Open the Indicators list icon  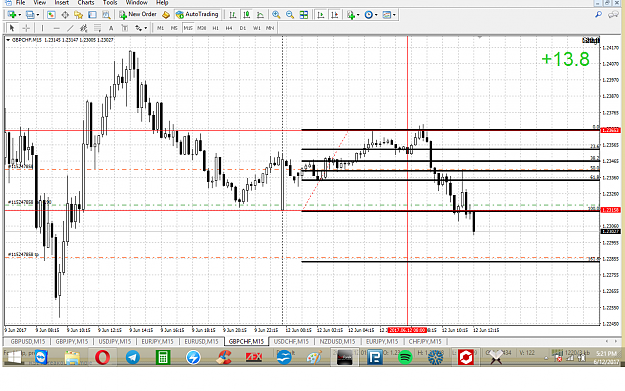pyautogui.click(x=351, y=15)
